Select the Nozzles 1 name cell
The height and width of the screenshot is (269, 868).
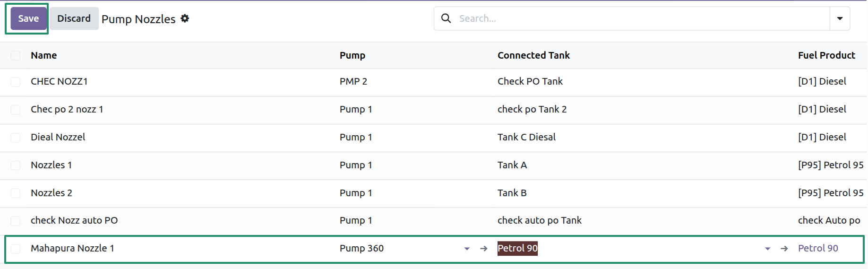52,165
